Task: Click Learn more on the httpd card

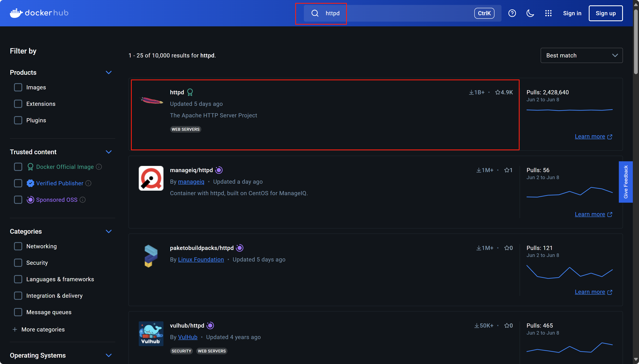Action: tap(590, 136)
